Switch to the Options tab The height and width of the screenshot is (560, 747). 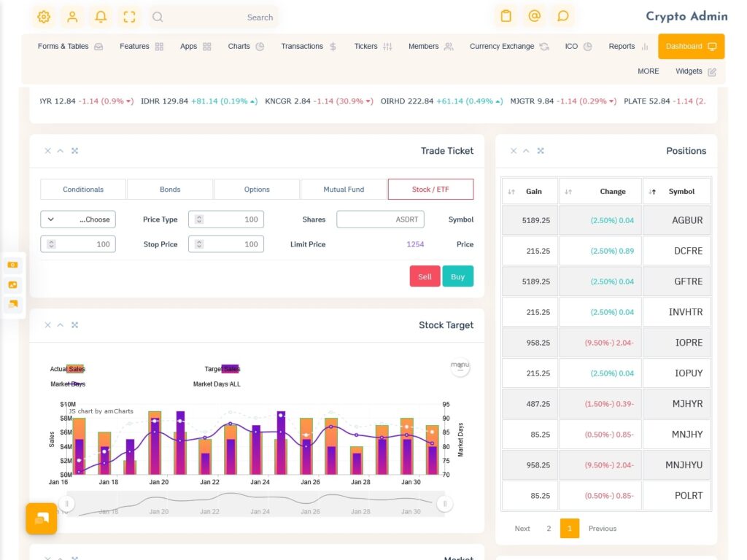257,189
